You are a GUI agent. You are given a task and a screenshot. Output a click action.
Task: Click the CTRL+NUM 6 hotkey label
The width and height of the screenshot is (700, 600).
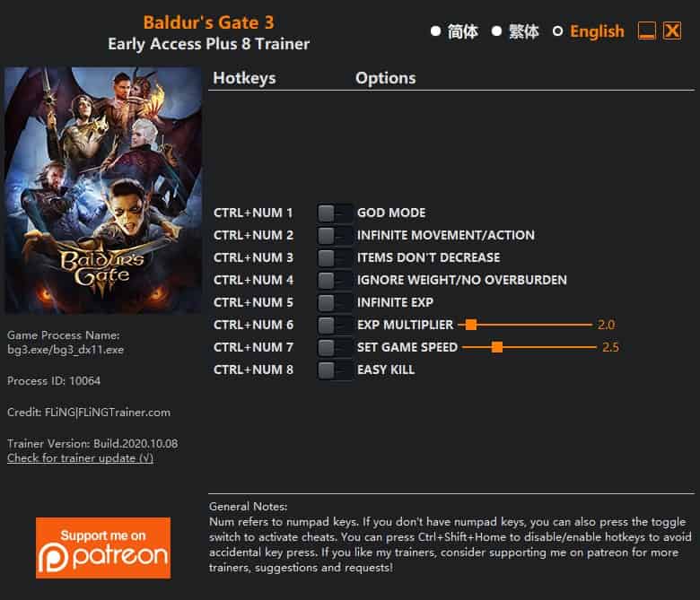point(253,325)
